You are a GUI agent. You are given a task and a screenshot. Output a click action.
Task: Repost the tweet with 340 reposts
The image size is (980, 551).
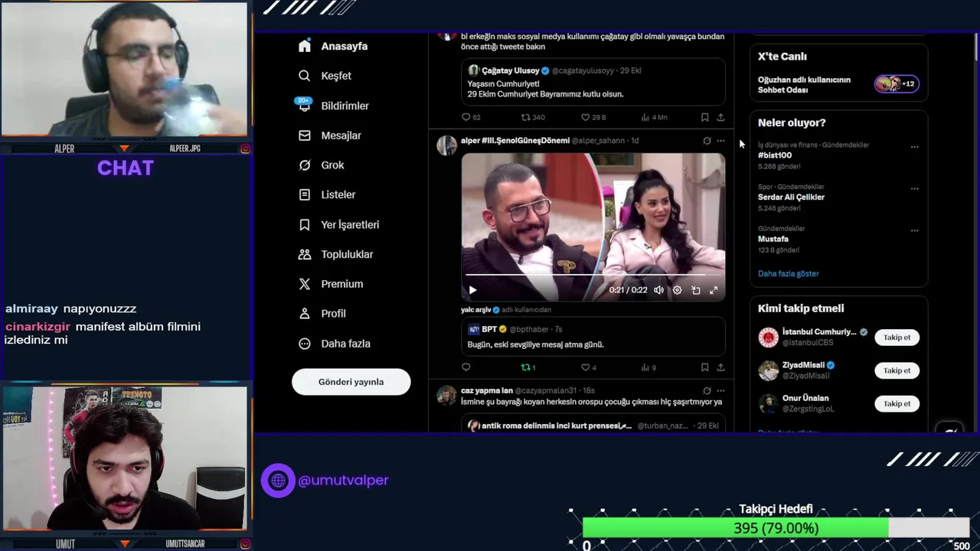click(533, 117)
